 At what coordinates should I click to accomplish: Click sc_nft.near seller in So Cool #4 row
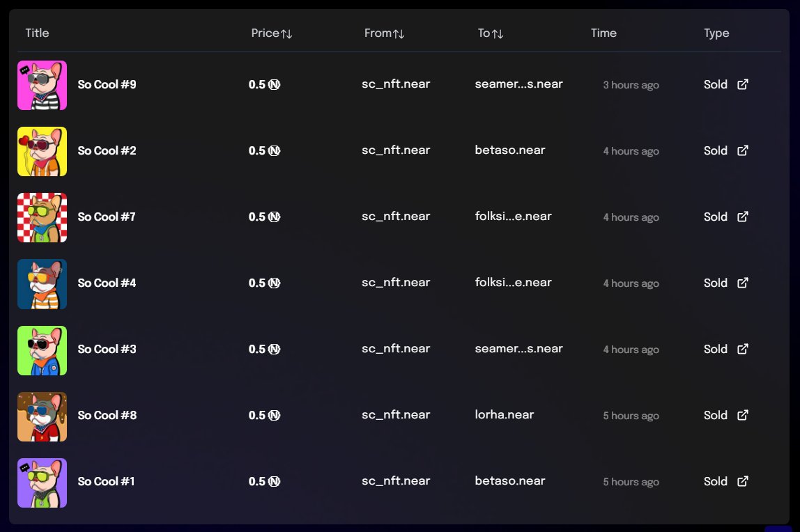[395, 283]
